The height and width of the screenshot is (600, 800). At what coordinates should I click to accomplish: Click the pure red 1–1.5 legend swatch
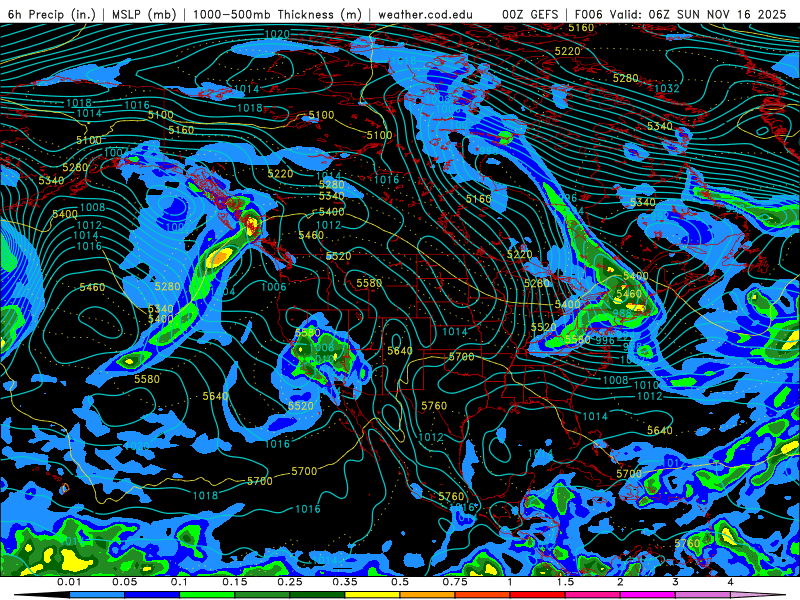538,595
